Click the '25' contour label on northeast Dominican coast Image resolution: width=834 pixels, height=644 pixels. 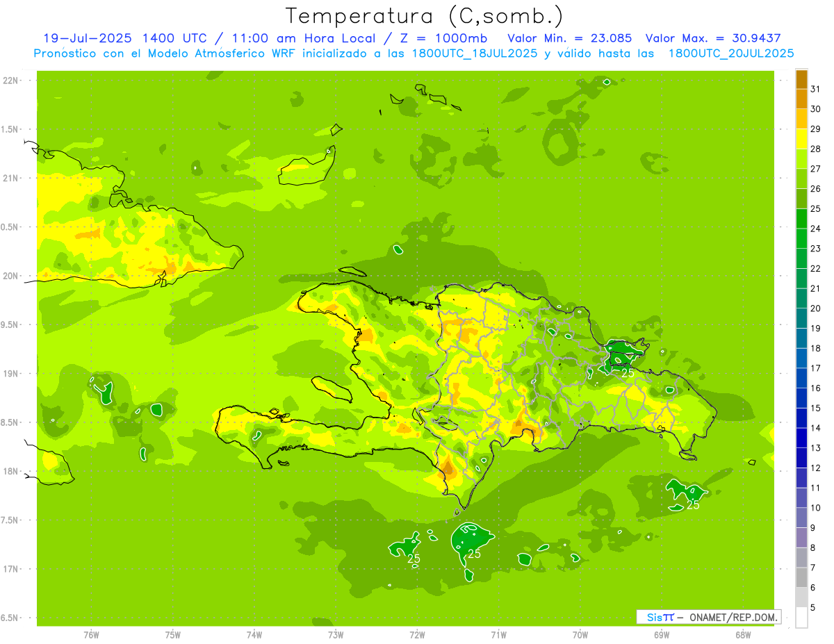(628, 373)
